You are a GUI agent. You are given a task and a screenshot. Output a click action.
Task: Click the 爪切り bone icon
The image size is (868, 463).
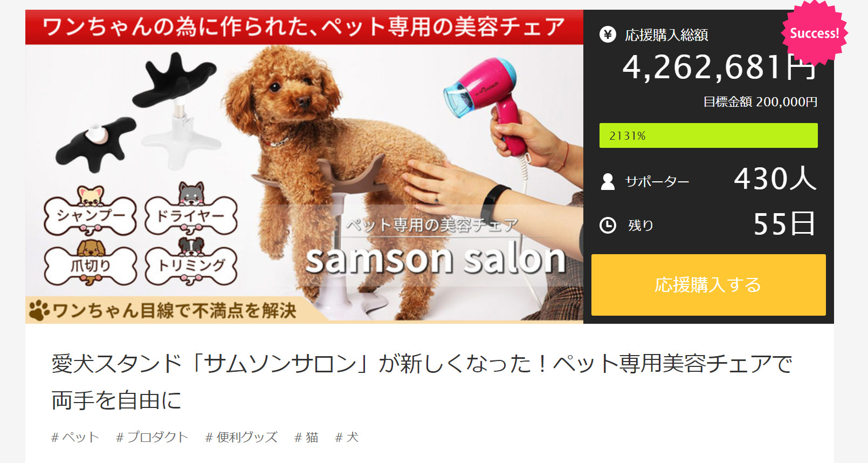90,263
